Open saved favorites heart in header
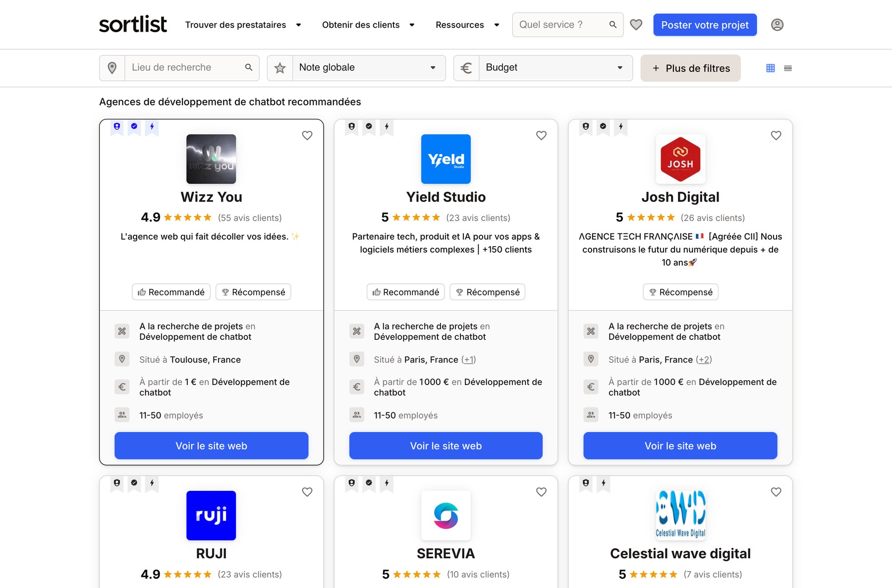The image size is (892, 588). coord(636,25)
